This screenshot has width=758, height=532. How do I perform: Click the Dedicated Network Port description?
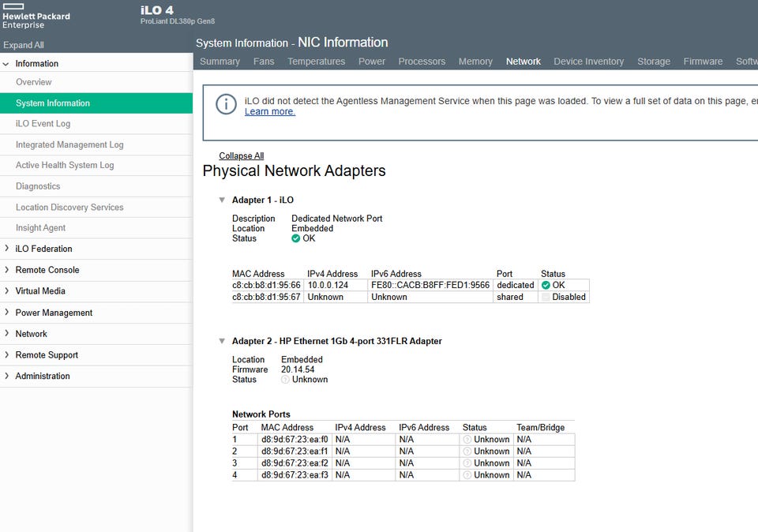tap(337, 219)
